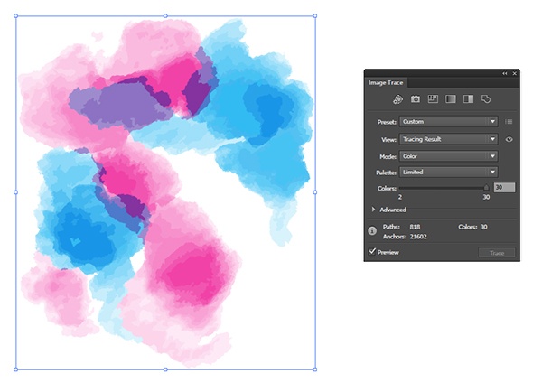Open the Manage Presets menu icon
Viewport: 542px width, 392px height.
(509, 122)
